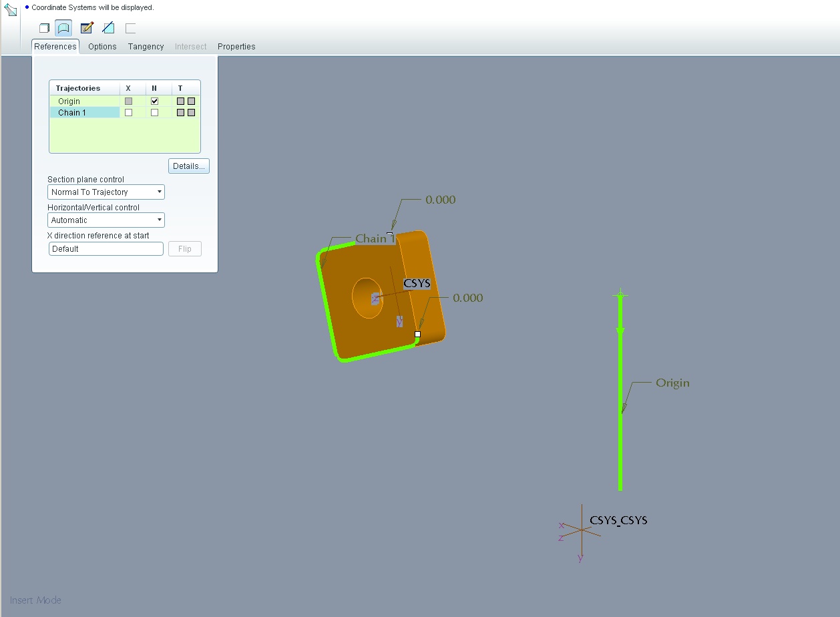Select the CSYS label on the part
The height and width of the screenshot is (617, 840).
(x=417, y=283)
